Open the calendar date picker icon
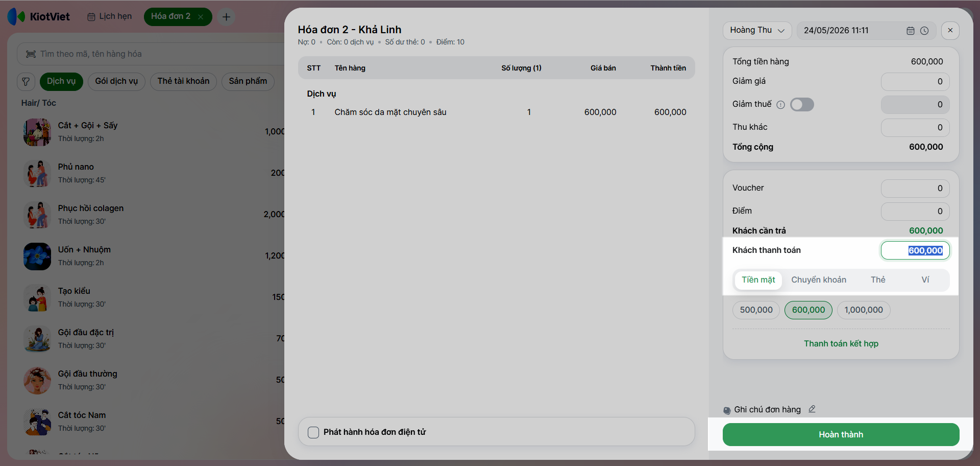Image resolution: width=980 pixels, height=466 pixels. (x=910, y=31)
